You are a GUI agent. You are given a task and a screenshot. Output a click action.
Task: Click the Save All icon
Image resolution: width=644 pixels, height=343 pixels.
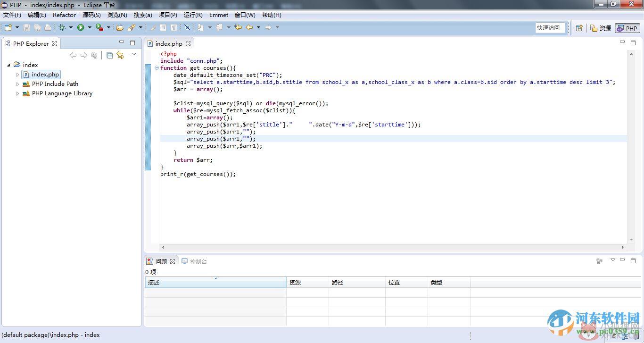click(37, 27)
